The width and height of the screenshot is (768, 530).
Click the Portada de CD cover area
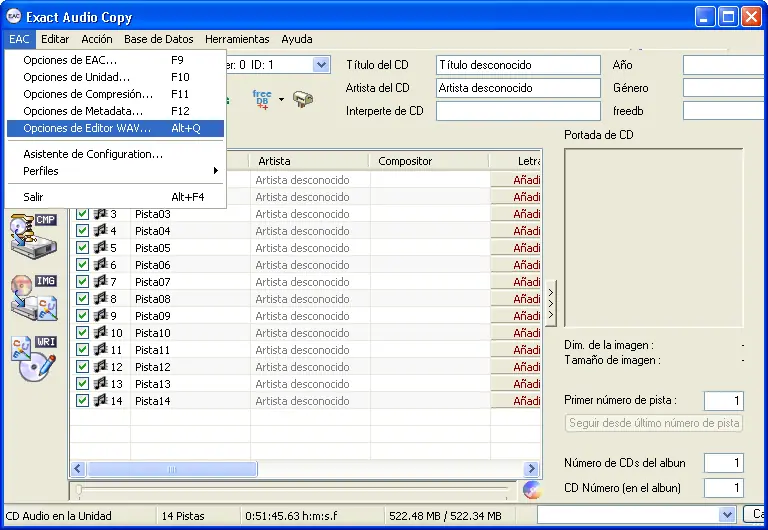coord(653,238)
